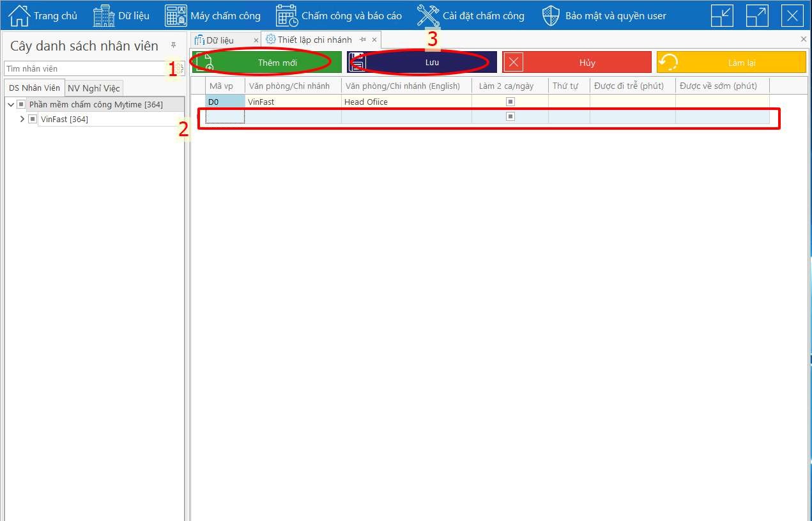This screenshot has height=521, width=812.
Task: Click the Trang chủ home icon
Action: [19, 15]
